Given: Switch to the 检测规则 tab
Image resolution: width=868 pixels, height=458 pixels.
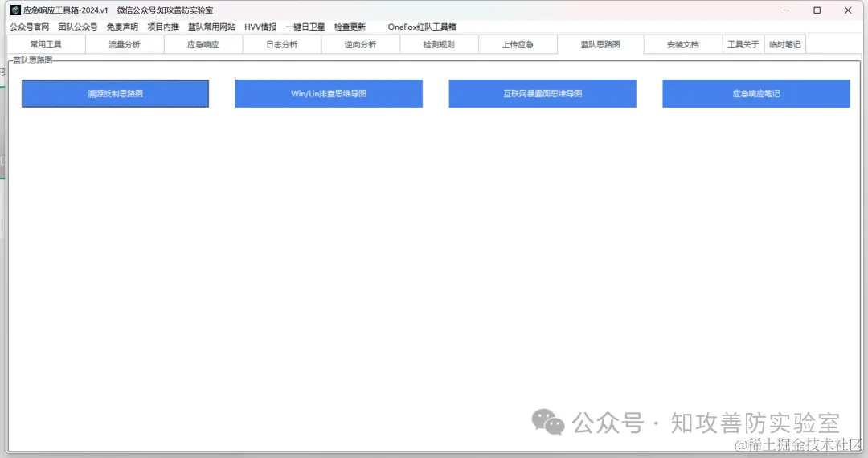Looking at the screenshot, I should click(x=439, y=44).
